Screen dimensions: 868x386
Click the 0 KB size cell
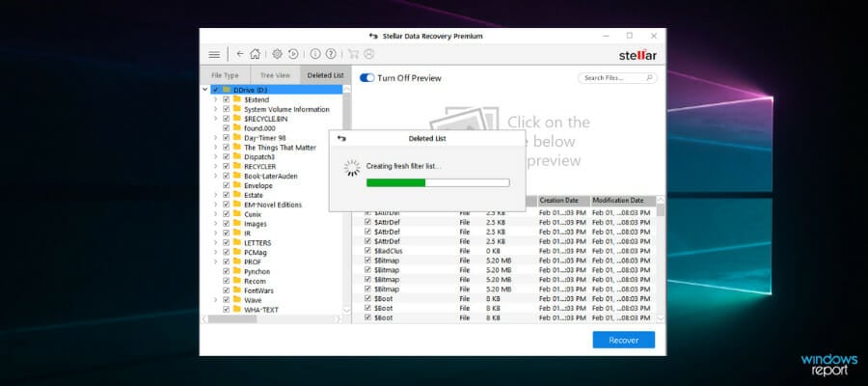[494, 250]
